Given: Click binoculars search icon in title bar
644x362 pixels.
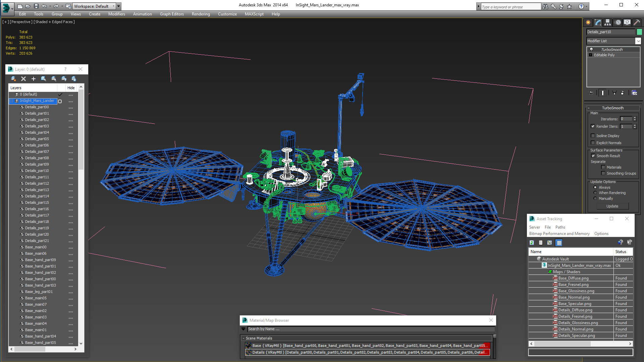Looking at the screenshot, I should (x=545, y=6).
